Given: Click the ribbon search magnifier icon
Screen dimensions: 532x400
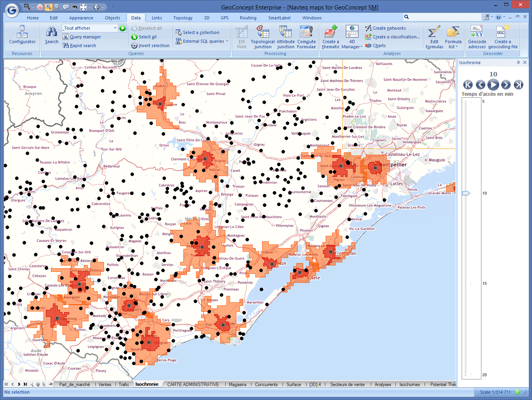Looking at the screenshot, I should (406, 17).
